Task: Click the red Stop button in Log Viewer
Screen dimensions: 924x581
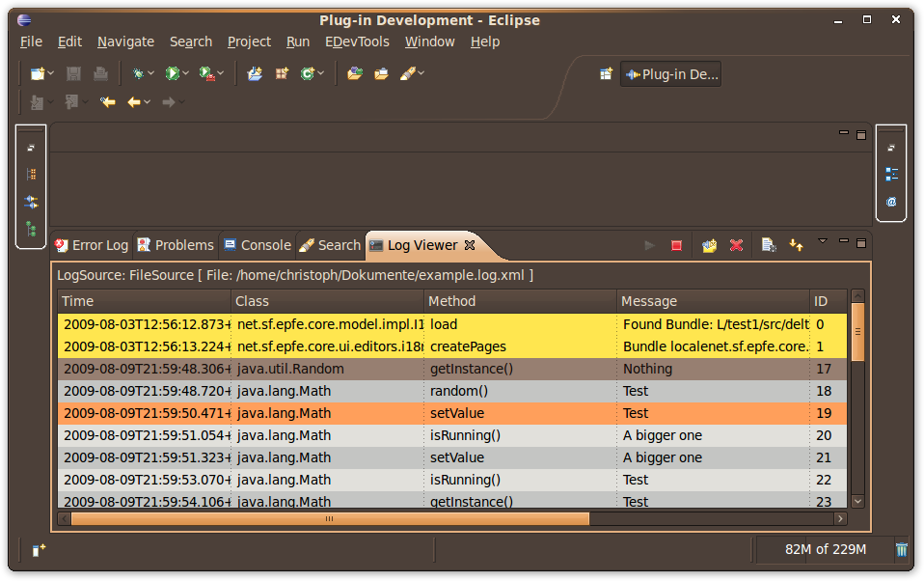Action: [676, 245]
